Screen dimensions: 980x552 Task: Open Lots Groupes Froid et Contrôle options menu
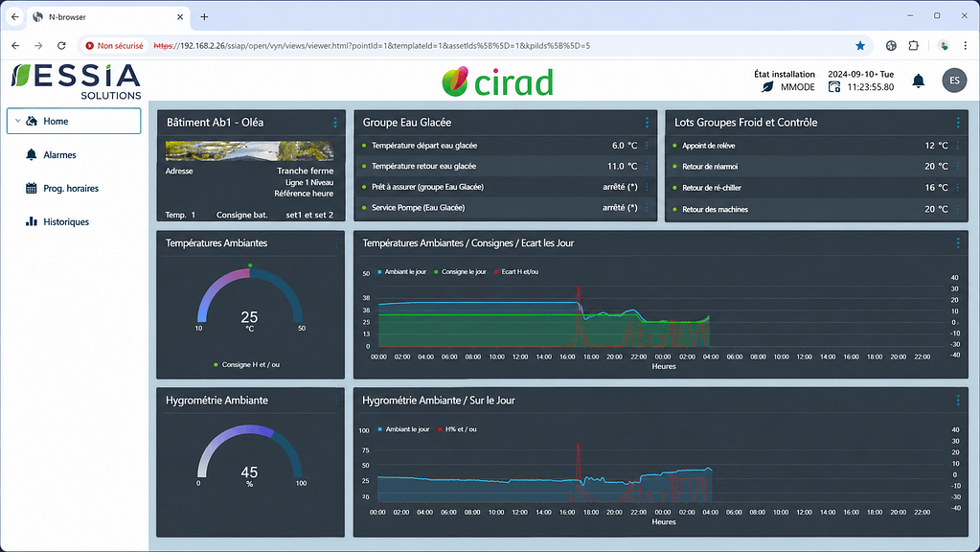tap(958, 123)
